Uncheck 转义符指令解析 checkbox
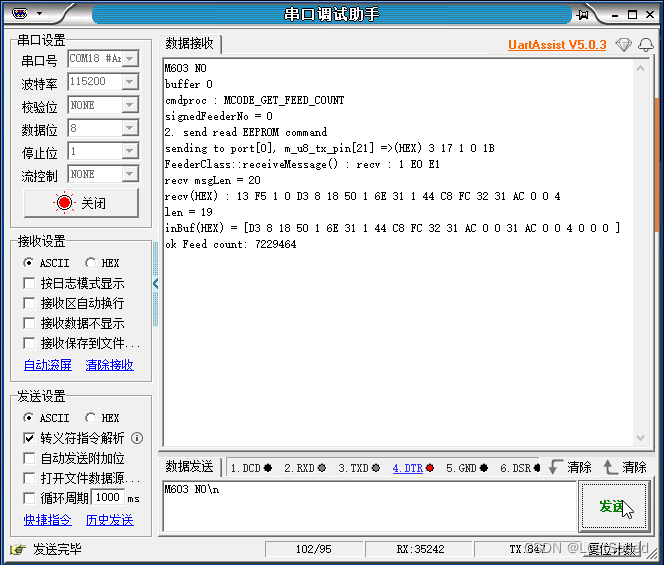This screenshot has height=565, width=664. click(x=29, y=438)
